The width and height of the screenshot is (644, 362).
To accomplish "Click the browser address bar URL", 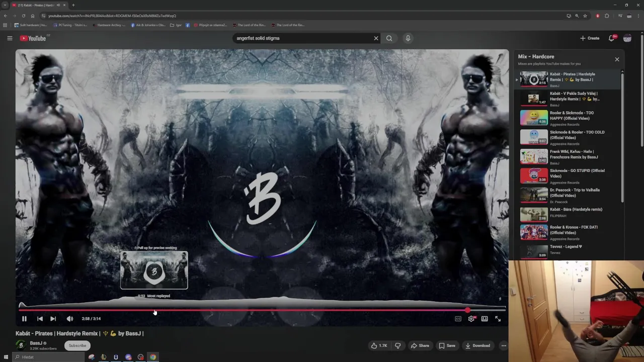I will 112,16.
